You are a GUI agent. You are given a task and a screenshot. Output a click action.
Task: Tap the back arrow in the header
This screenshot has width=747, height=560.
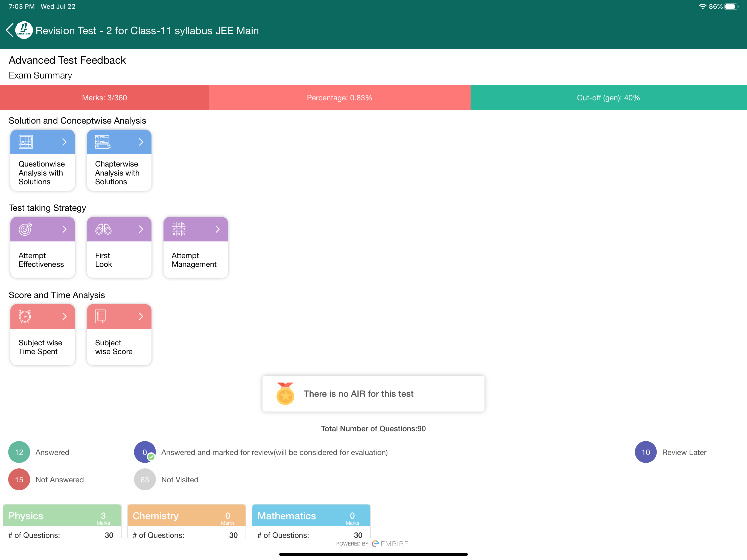(10, 30)
